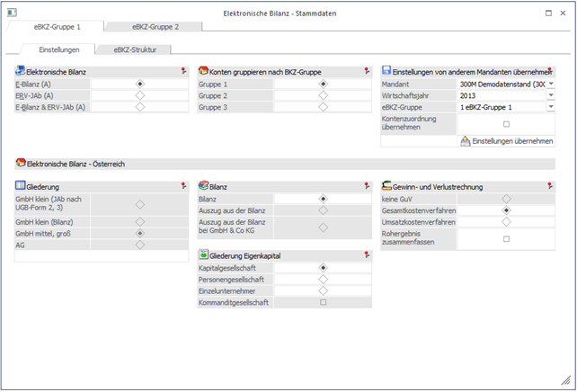This screenshot has height=392, width=577.
Task: Open the eBKZ-Gruppe dropdown
Action: click(550, 107)
